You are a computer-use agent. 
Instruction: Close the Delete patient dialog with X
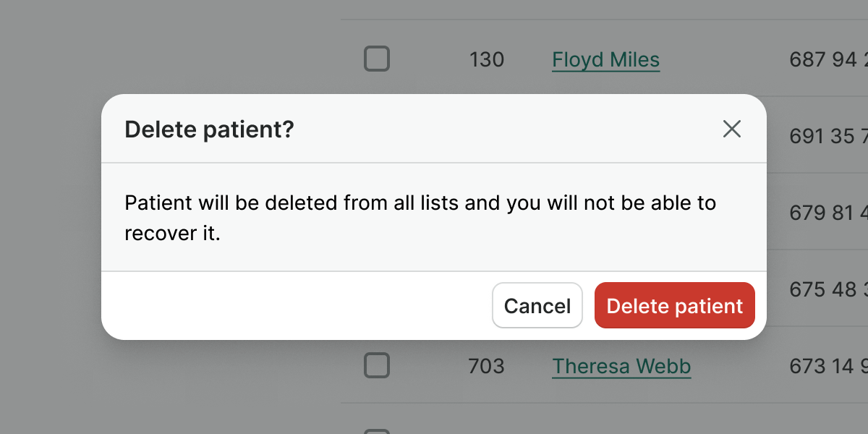click(732, 129)
